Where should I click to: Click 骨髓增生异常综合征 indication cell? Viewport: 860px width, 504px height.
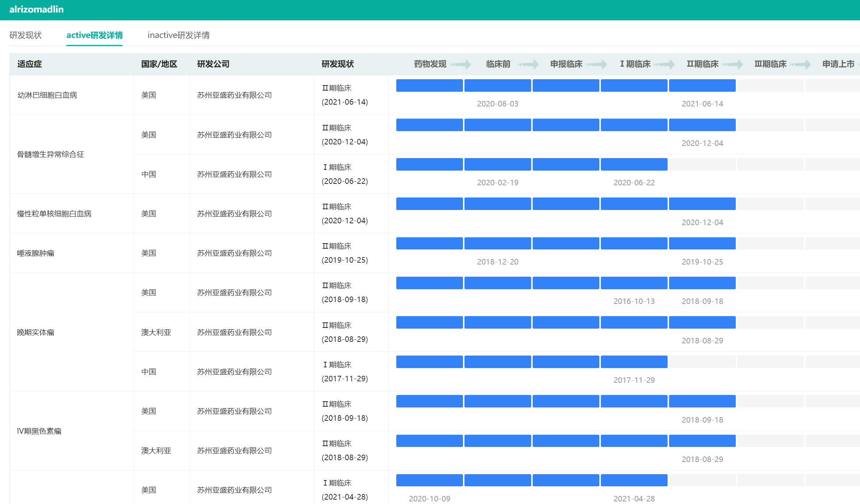coord(51,154)
